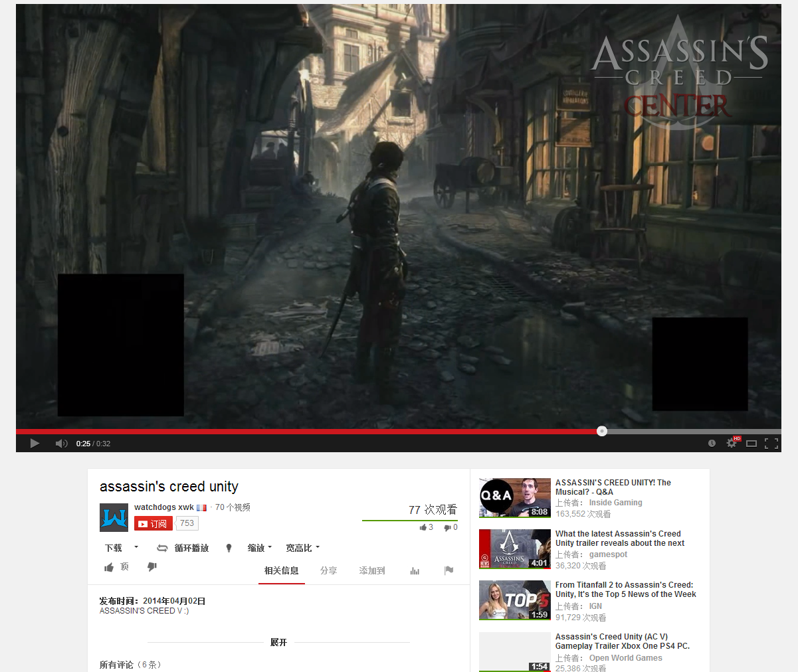Toggle theater mode in player
This screenshot has width=798, height=672.
point(751,444)
